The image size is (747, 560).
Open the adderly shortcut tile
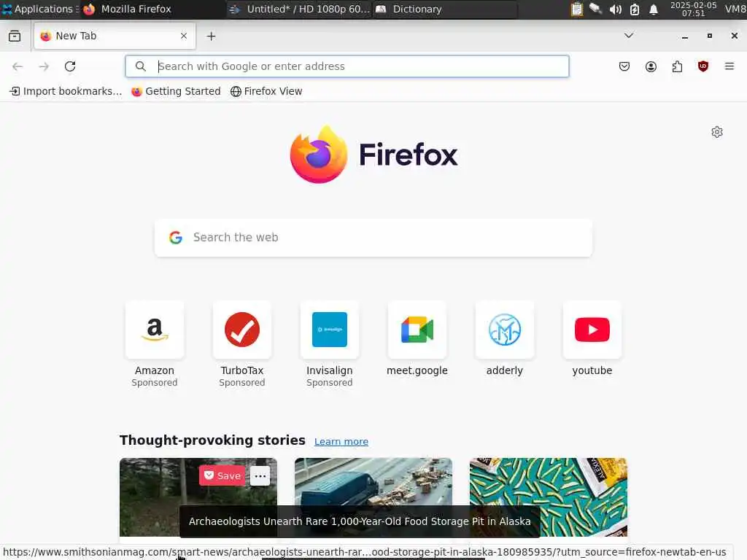[505, 330]
